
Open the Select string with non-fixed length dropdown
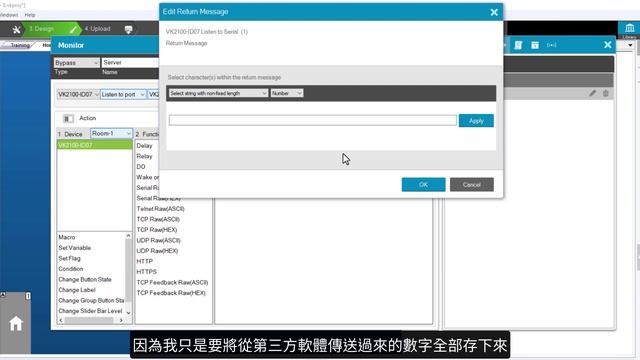[x=218, y=93]
